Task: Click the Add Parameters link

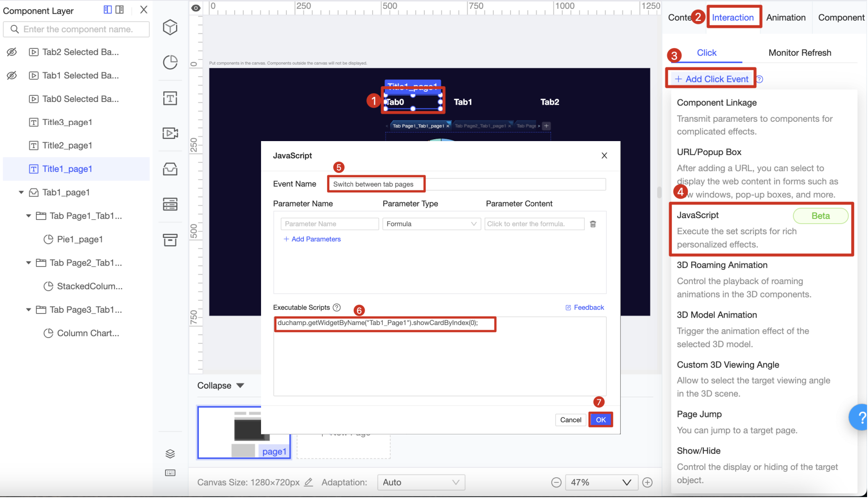Action: pyautogui.click(x=312, y=239)
